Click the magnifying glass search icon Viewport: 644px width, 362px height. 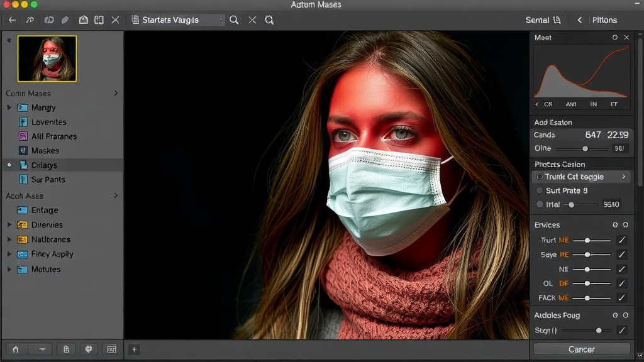pyautogui.click(x=233, y=19)
